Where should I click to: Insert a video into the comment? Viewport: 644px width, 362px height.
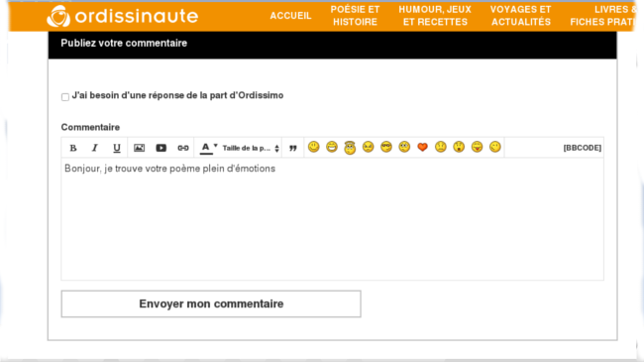click(x=161, y=148)
